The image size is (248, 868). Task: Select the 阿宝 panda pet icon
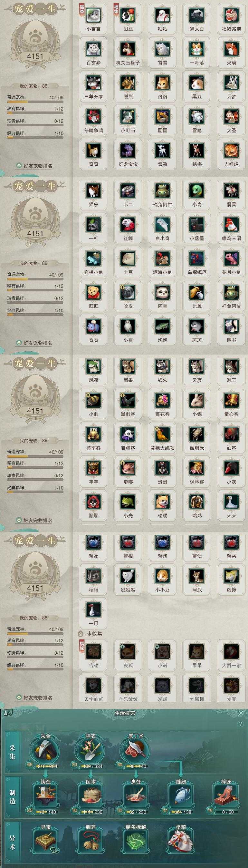162,292
